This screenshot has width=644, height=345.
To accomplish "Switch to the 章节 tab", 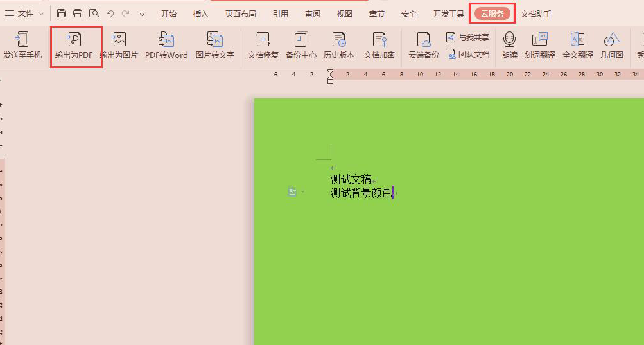I will pos(376,13).
